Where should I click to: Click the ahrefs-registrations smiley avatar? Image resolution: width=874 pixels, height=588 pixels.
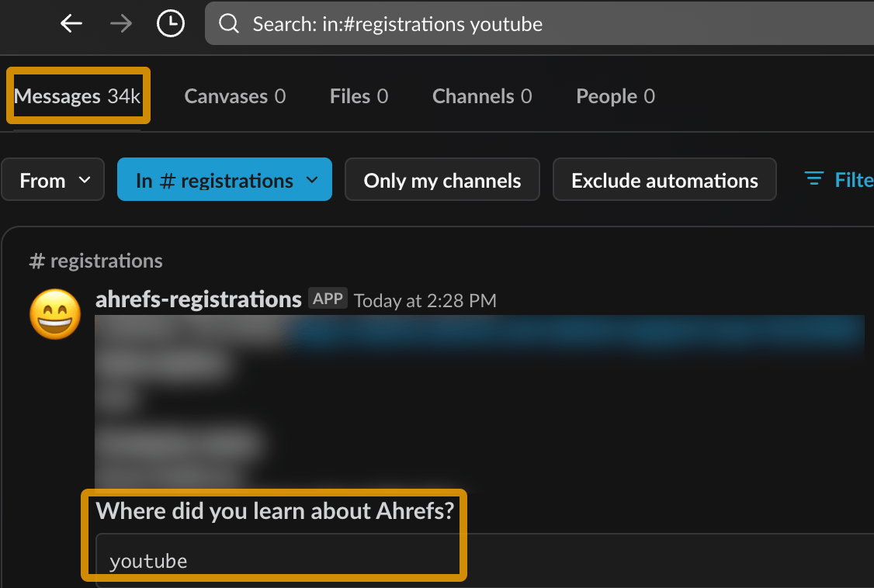point(55,314)
